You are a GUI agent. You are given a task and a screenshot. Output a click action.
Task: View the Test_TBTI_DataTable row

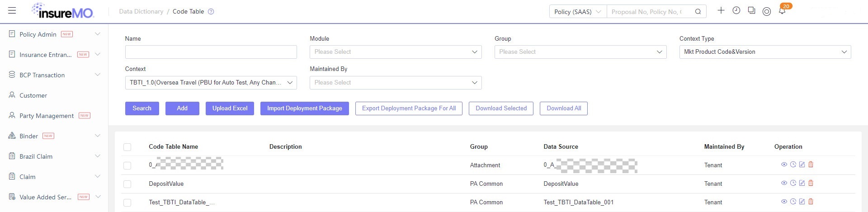pyautogui.click(x=784, y=202)
